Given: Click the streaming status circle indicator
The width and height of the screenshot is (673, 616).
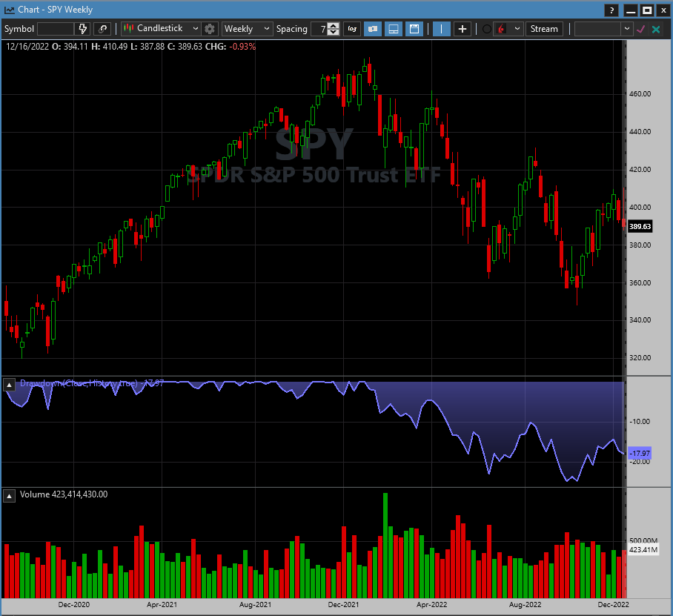Looking at the screenshot, I should [487, 29].
